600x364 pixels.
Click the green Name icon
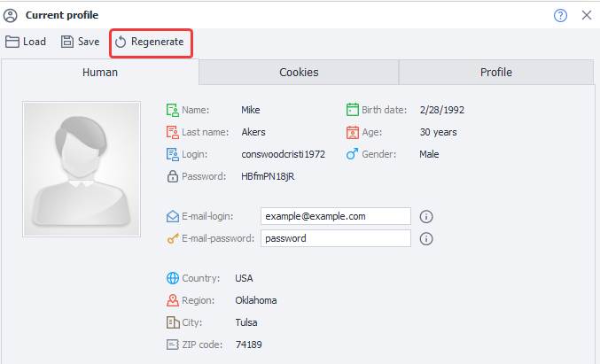173,110
